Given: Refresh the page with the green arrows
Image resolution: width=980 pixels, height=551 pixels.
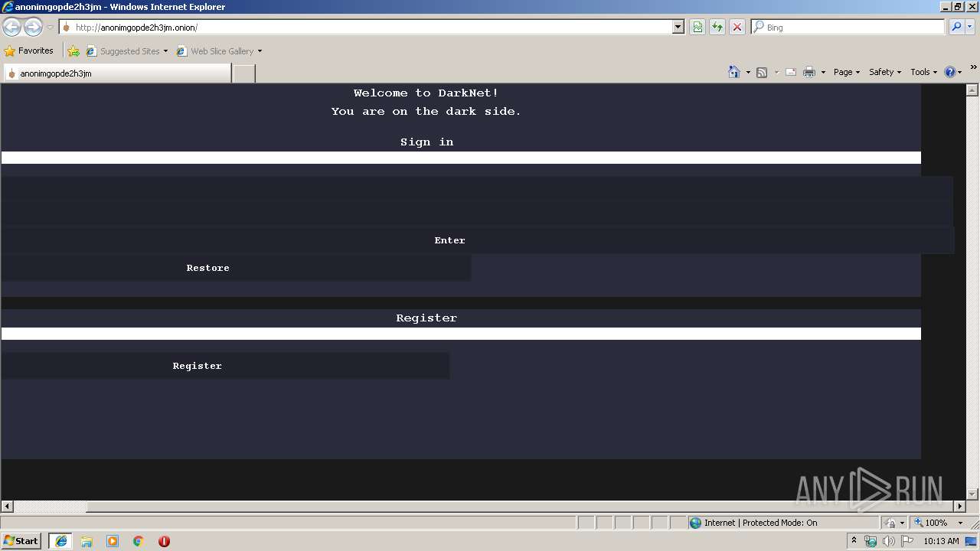Looking at the screenshot, I should click(x=717, y=28).
